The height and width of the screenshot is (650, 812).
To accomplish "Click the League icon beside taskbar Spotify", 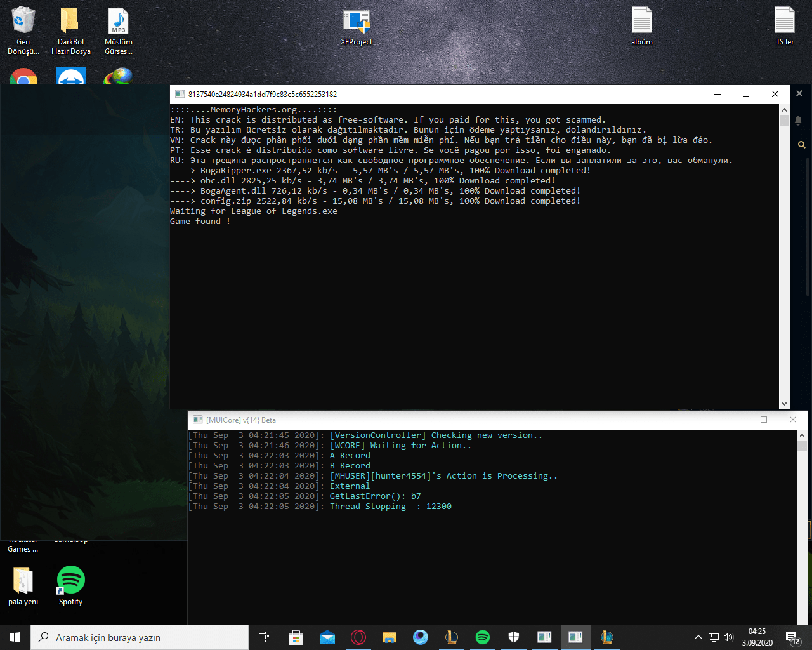I will [x=451, y=637].
